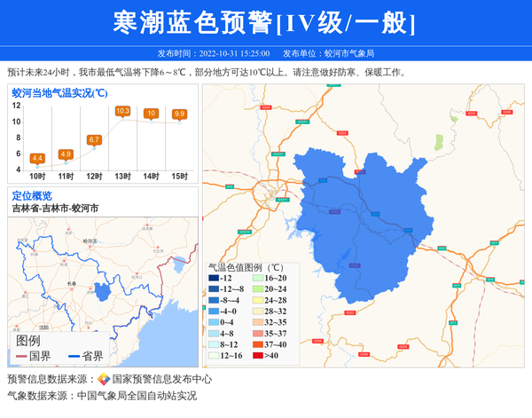Screen dimensions: 532x418
Task: Click the orange 37~40 legend swatch
Action: click(x=257, y=345)
